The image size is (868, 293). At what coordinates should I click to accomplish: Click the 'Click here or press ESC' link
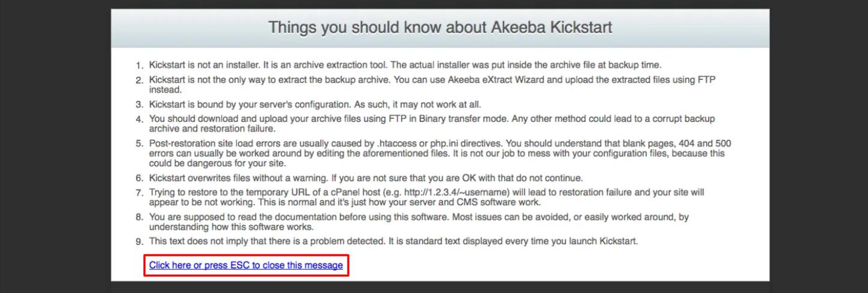click(x=246, y=265)
